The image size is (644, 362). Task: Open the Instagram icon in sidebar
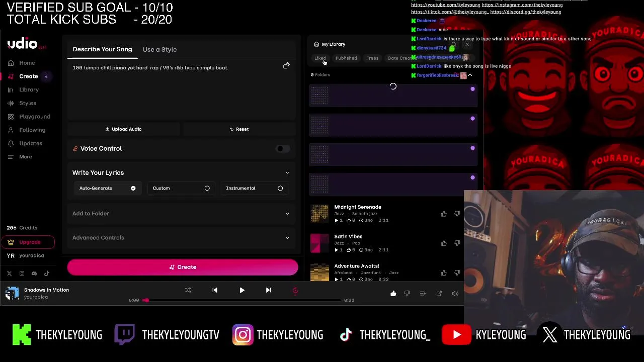click(22, 274)
